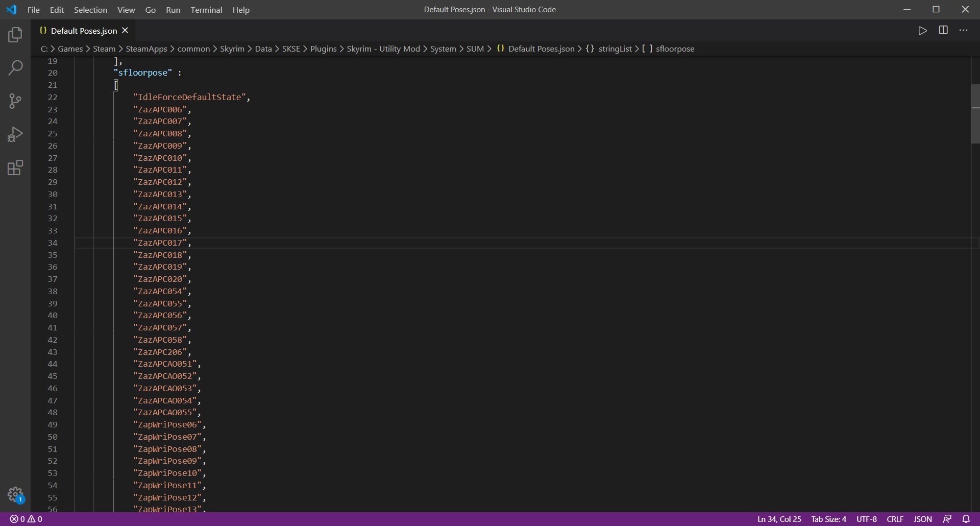980x526 pixels.
Task: Click the "IdleForceDefaultState" string
Action: click(x=189, y=97)
